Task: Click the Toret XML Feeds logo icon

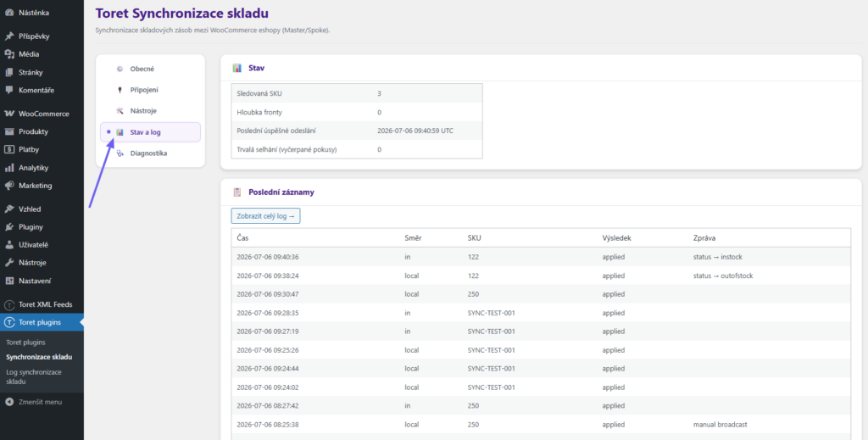Action: 8,304
